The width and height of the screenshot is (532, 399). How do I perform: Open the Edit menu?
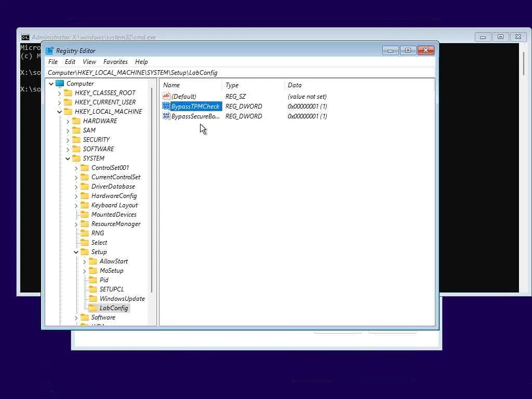click(70, 62)
